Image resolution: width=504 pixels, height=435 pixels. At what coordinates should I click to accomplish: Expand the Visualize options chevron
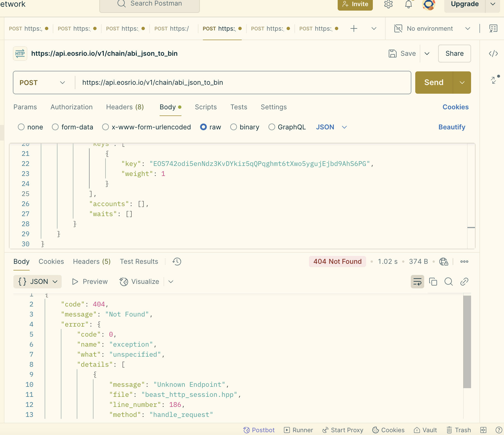171,282
